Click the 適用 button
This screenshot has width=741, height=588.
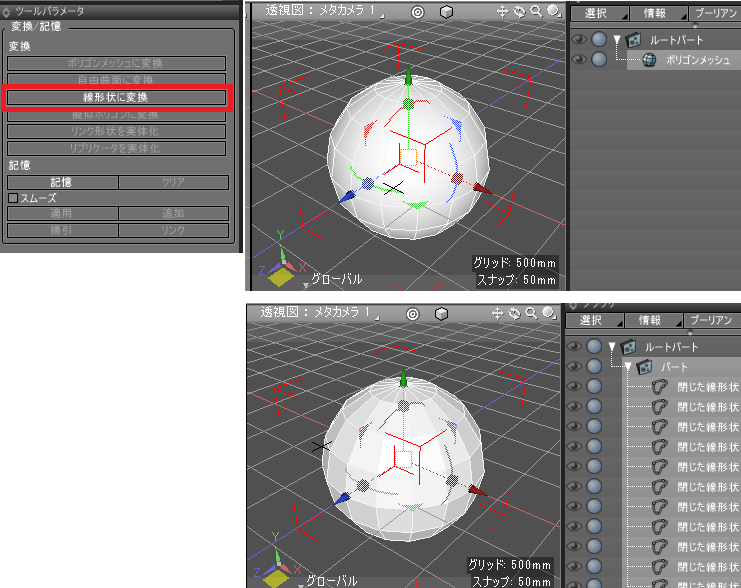click(x=62, y=213)
